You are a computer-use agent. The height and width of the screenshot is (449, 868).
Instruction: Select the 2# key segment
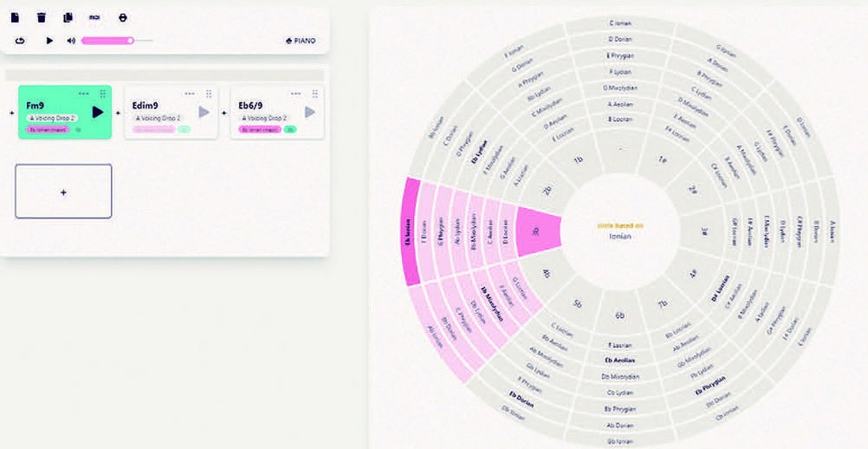tap(692, 189)
